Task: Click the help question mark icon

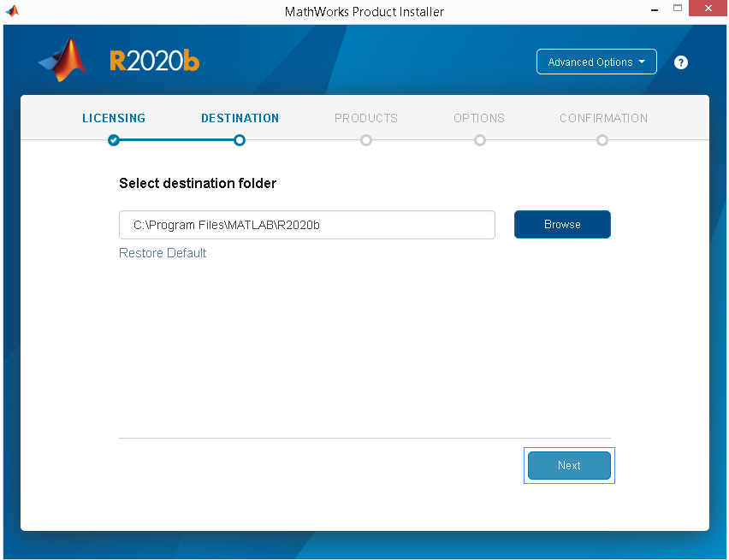Action: (x=681, y=62)
